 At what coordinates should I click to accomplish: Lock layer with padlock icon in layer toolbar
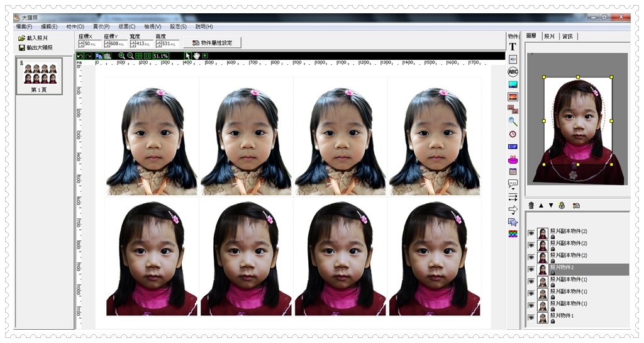tap(562, 205)
